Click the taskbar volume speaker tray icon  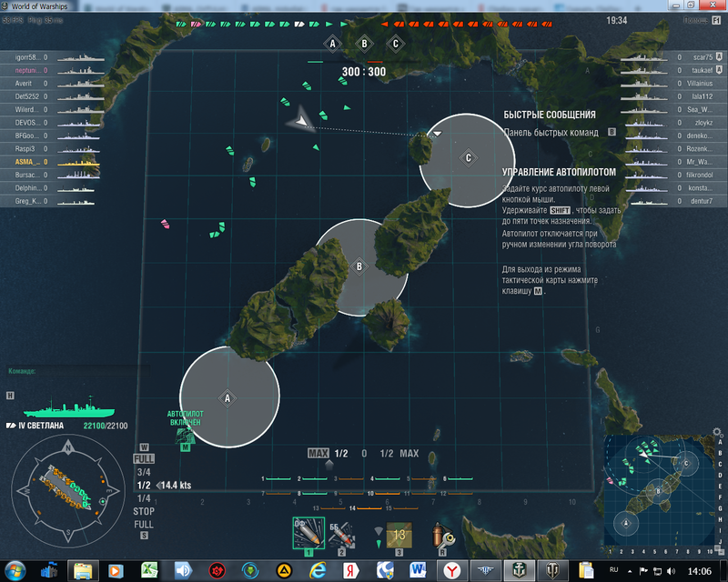pos(671,571)
